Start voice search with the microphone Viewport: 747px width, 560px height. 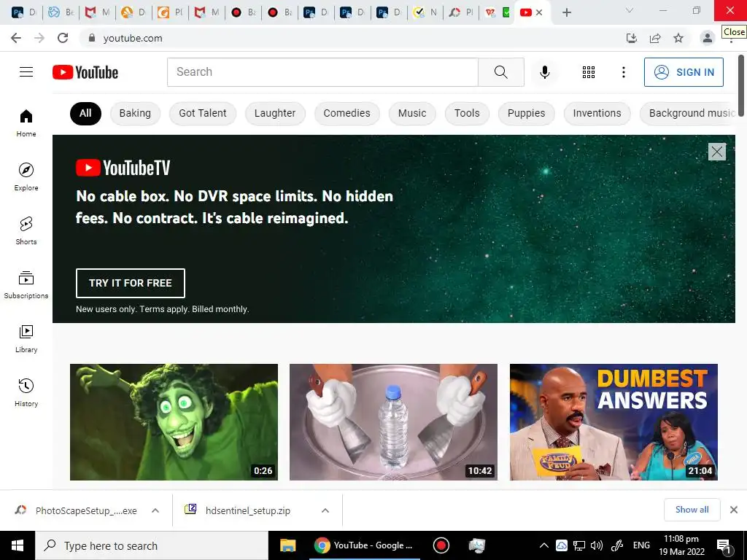click(x=544, y=72)
